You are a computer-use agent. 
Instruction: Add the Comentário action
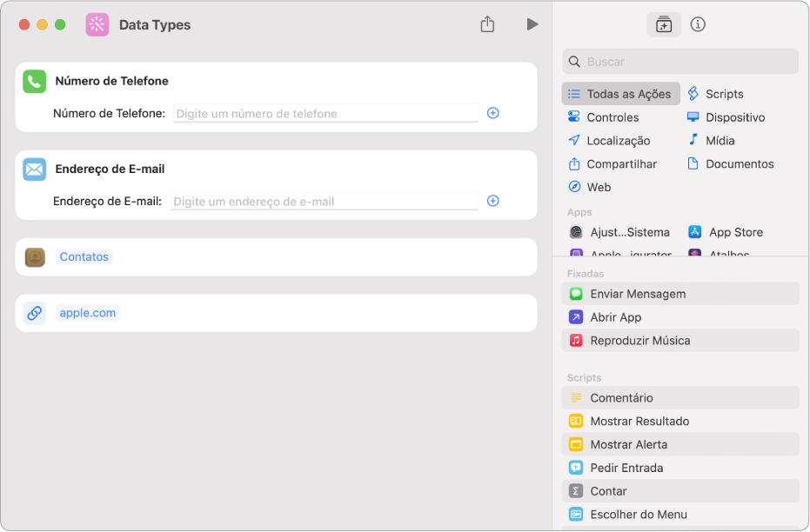click(680, 398)
